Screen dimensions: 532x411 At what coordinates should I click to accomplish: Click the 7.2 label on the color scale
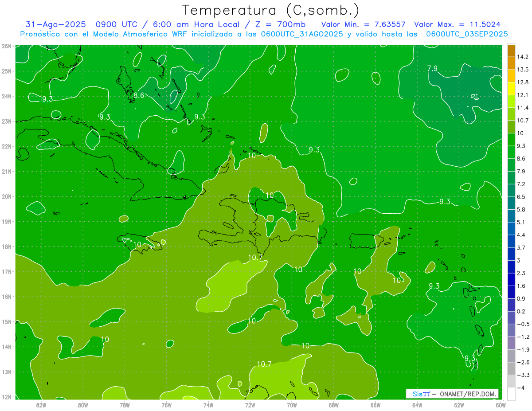[521, 184]
